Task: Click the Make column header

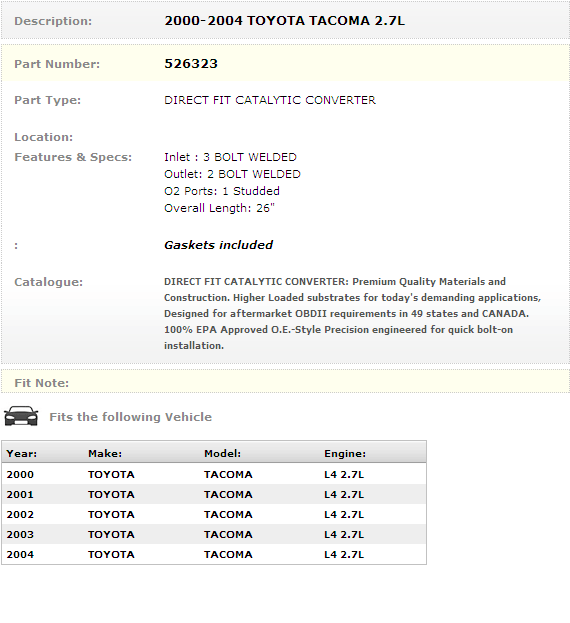Action: click(x=105, y=453)
